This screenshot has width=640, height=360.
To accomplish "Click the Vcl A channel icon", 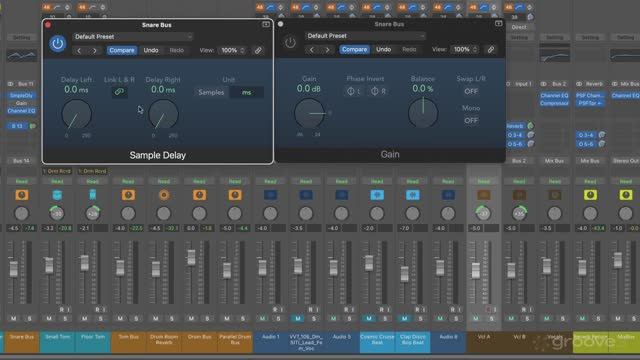I will coord(484,195).
